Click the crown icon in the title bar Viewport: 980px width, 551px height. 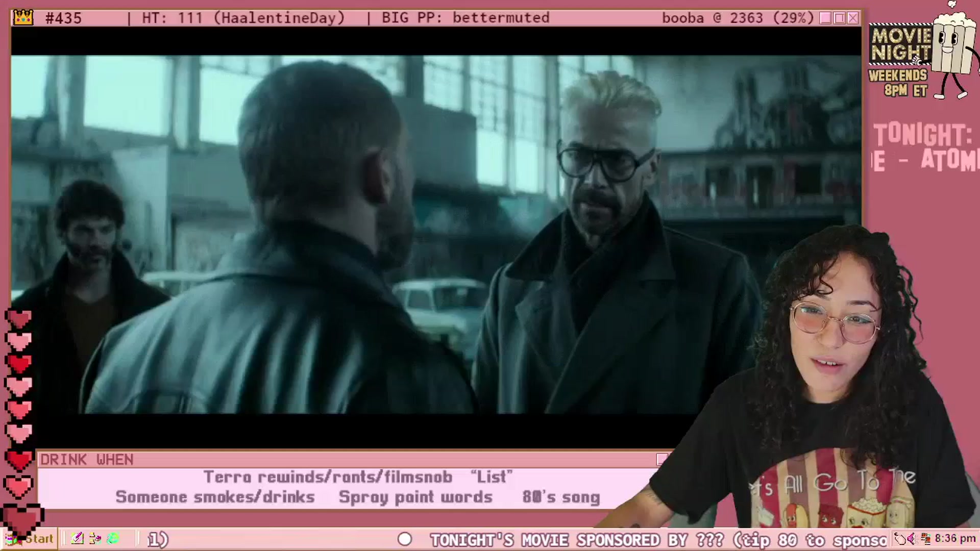click(x=23, y=18)
